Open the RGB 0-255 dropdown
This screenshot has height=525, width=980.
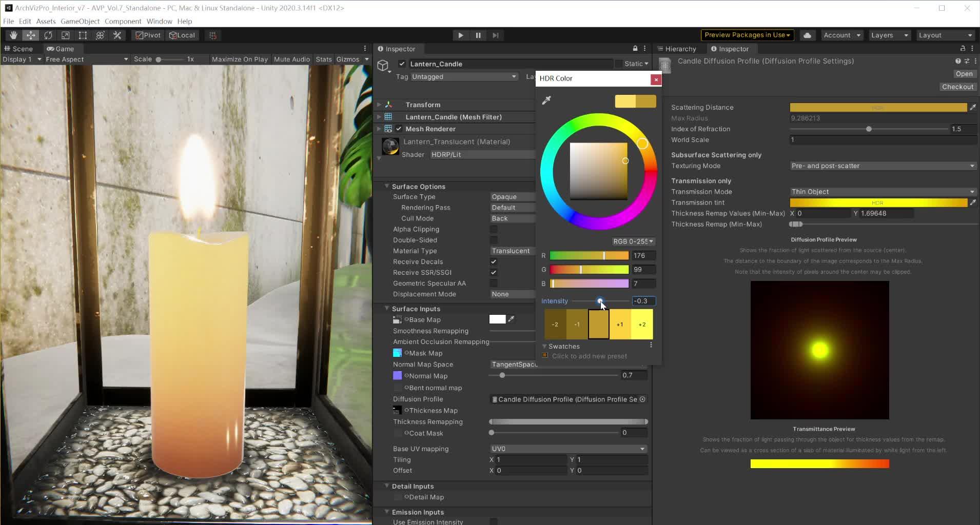[x=632, y=241]
